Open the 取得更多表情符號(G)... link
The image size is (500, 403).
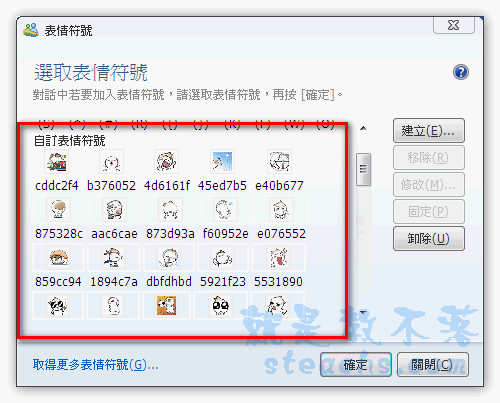95,365
